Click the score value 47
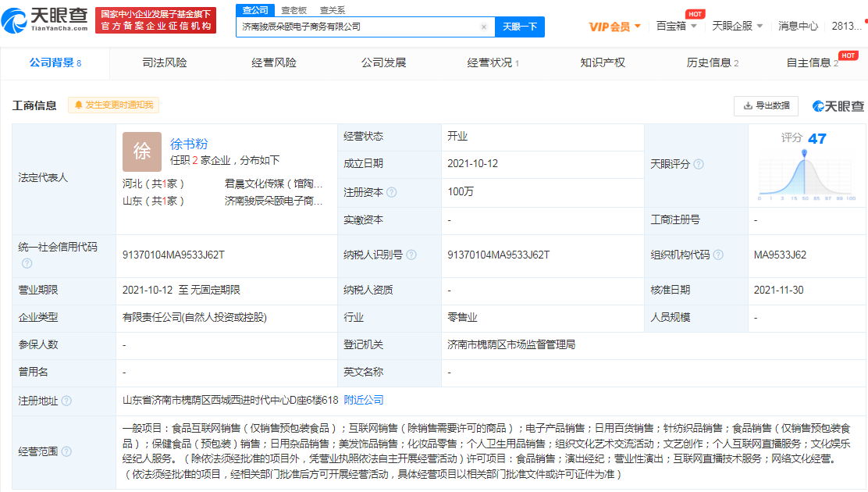The height and width of the screenshot is (492, 868). 816,138
